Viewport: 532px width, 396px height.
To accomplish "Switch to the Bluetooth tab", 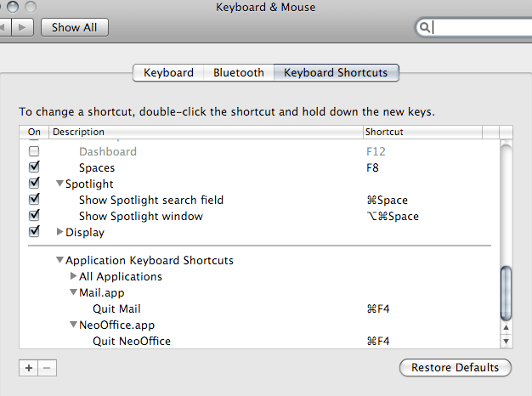I will 239,72.
